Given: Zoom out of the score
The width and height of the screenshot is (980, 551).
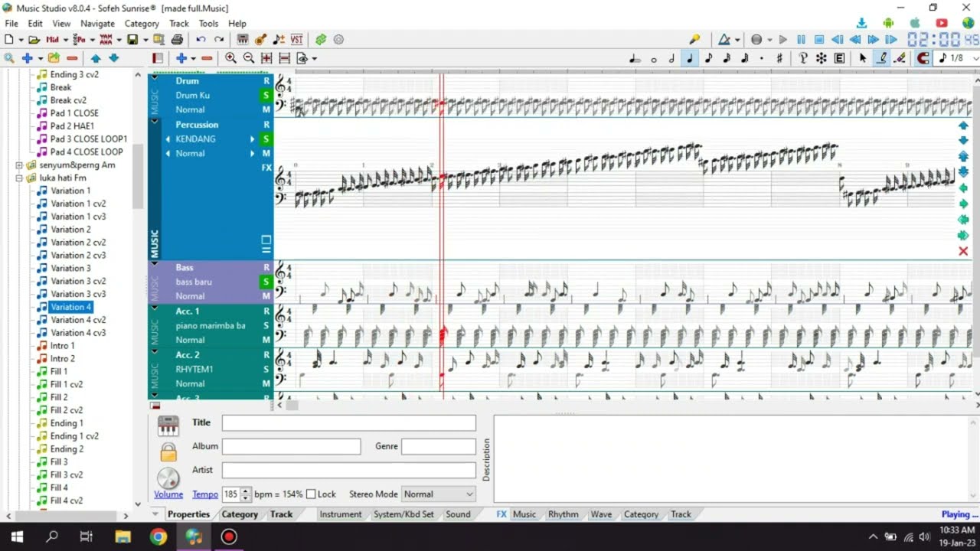Looking at the screenshot, I should coord(249,58).
